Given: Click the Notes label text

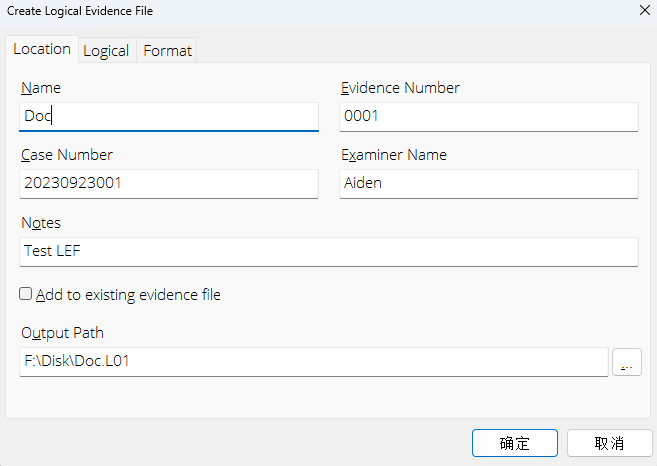Looking at the screenshot, I should click(41, 222).
